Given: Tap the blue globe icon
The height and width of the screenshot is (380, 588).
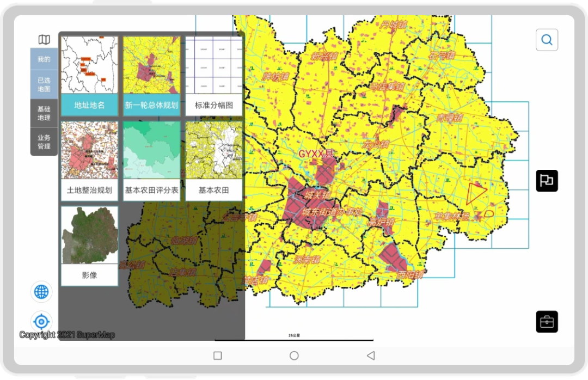Looking at the screenshot, I should pyautogui.click(x=41, y=291).
